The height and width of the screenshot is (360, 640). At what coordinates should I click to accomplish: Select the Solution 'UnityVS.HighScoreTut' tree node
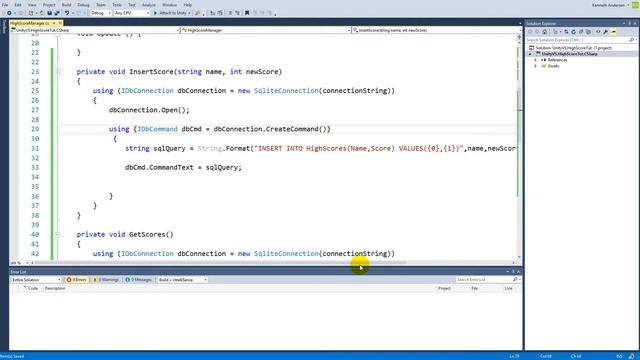pyautogui.click(x=573, y=48)
